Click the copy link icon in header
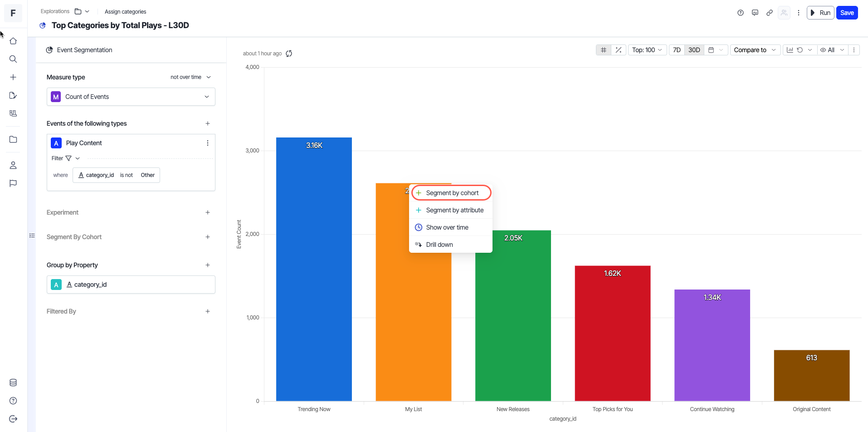The width and height of the screenshot is (868, 432). click(770, 13)
